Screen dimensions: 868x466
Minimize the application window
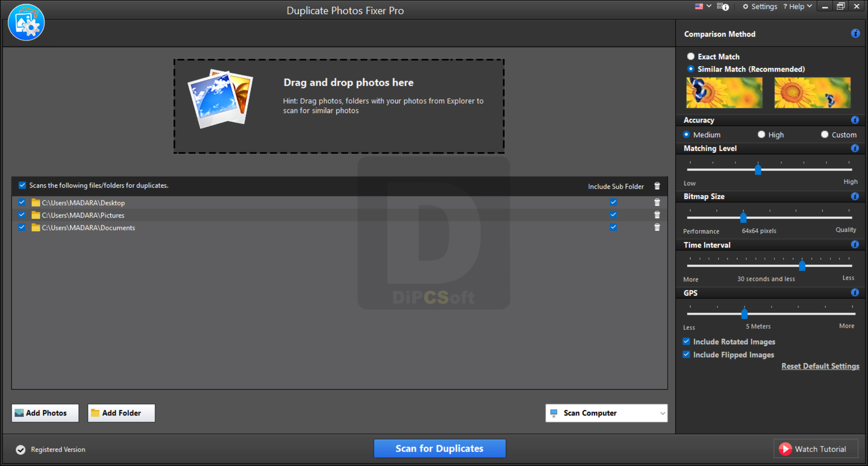825,6
